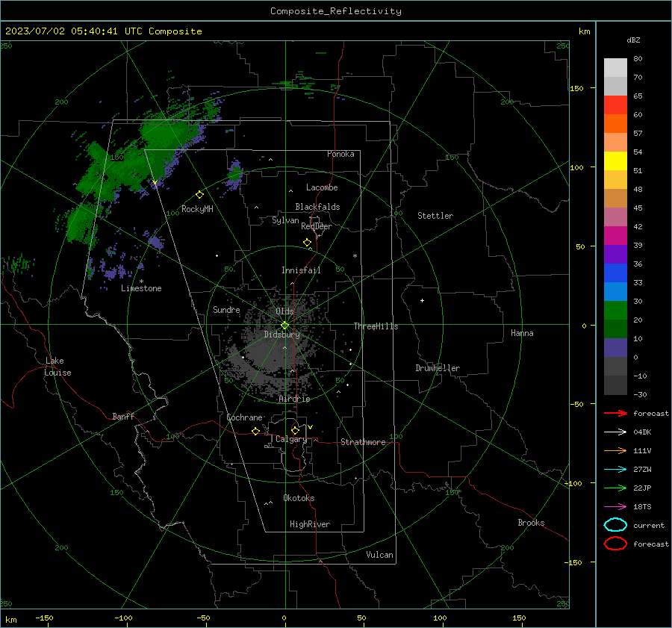The width and height of the screenshot is (672, 628).
Task: Click the Airdrie map label
Action: 294,399
